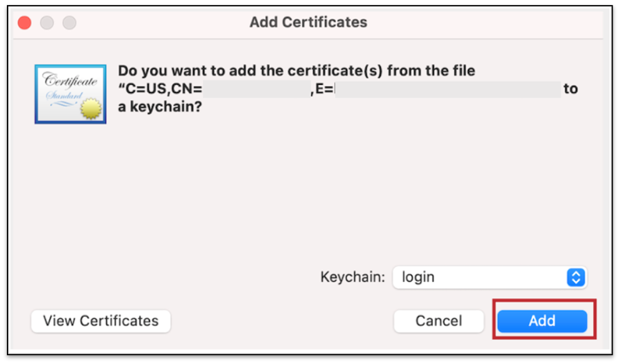Click the "Certificate" script text on icon
Screen dimensions: 620x364
point(69,80)
